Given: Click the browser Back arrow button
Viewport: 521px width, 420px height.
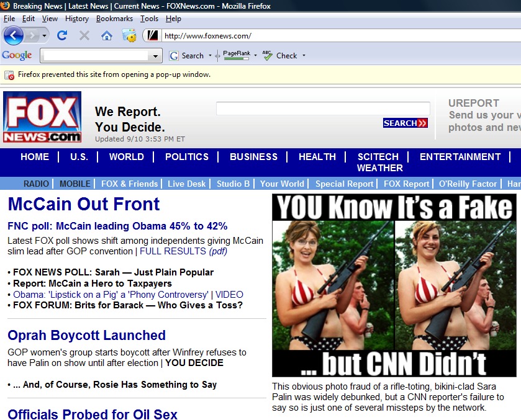Looking at the screenshot, I should tap(14, 35).
